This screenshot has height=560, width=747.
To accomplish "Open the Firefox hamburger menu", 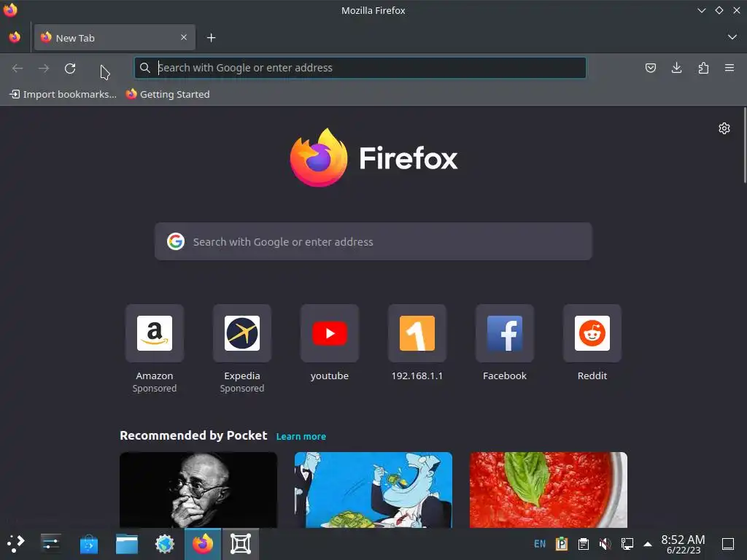I will click(729, 68).
